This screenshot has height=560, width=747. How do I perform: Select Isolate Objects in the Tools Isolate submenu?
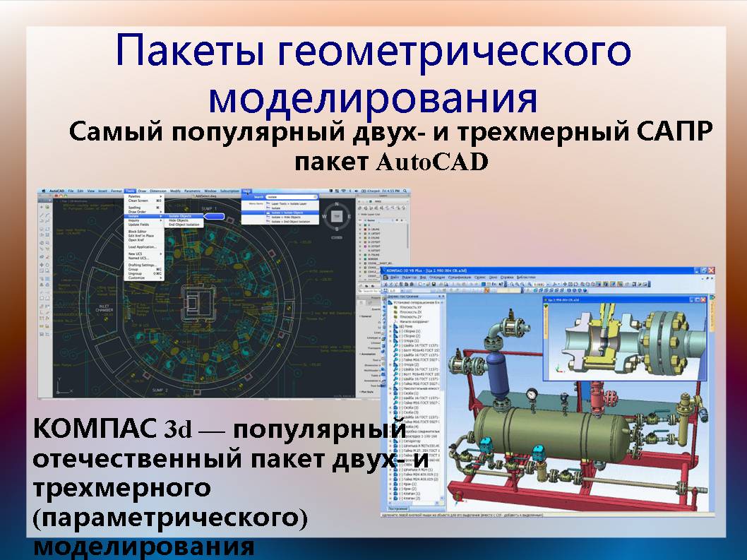pos(184,216)
